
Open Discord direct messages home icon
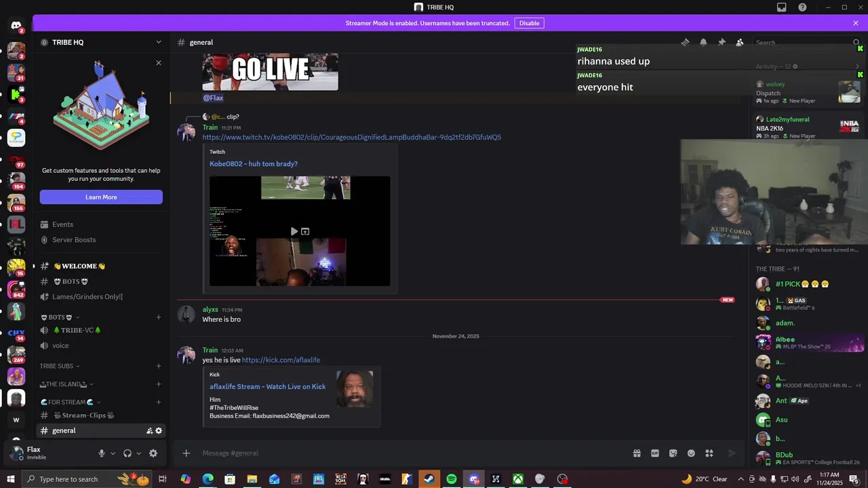[16, 26]
